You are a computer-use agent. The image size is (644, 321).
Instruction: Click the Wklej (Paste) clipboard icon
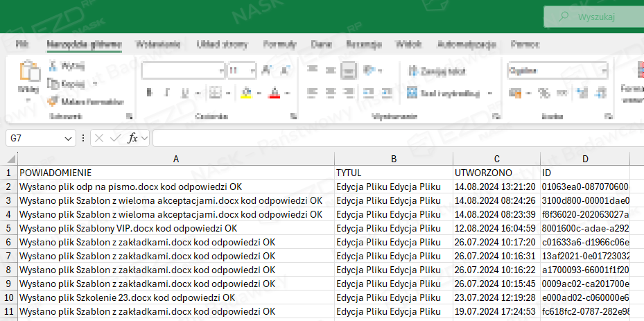pos(28,72)
